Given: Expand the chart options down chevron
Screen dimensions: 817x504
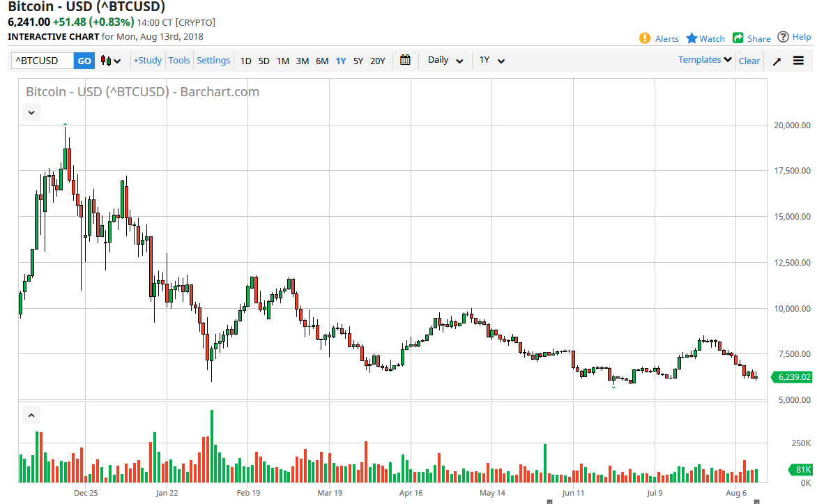Looking at the screenshot, I should click(x=31, y=112).
